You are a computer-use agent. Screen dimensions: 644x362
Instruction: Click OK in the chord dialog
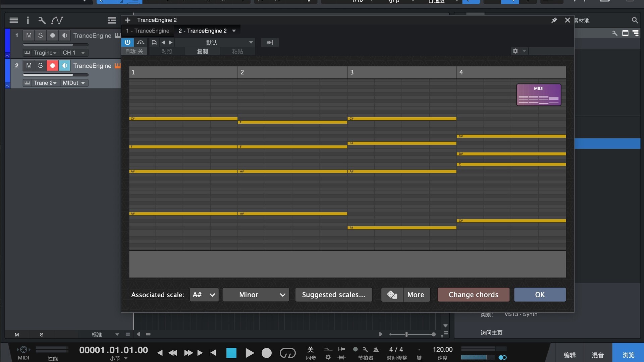click(540, 295)
